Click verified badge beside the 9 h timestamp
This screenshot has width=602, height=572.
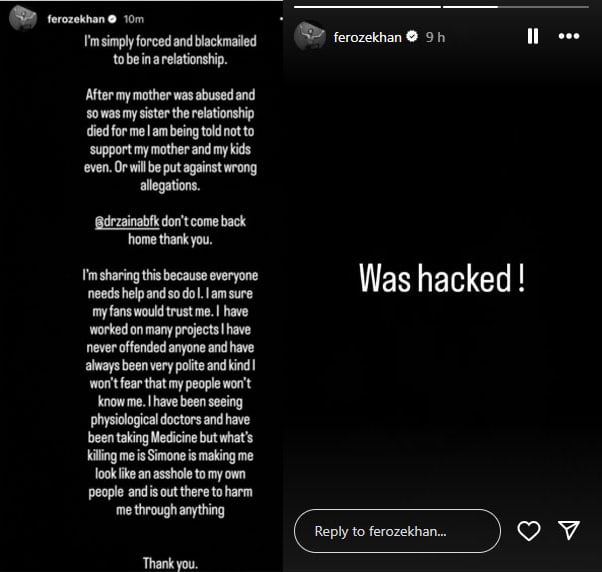[x=412, y=36]
